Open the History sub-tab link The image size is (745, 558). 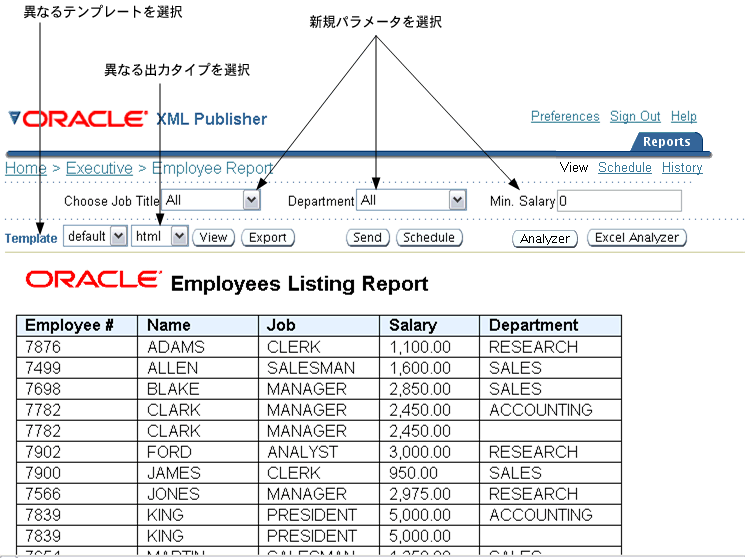pyautogui.click(x=682, y=167)
